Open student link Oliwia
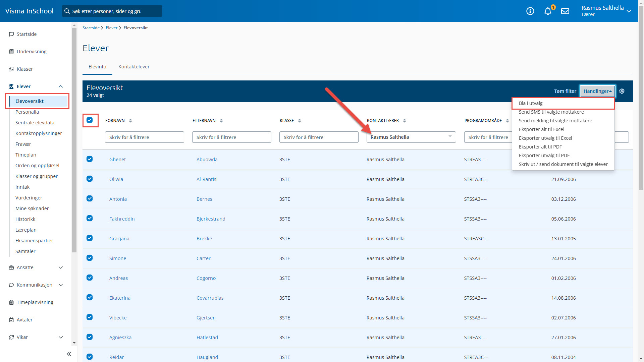 [116, 179]
